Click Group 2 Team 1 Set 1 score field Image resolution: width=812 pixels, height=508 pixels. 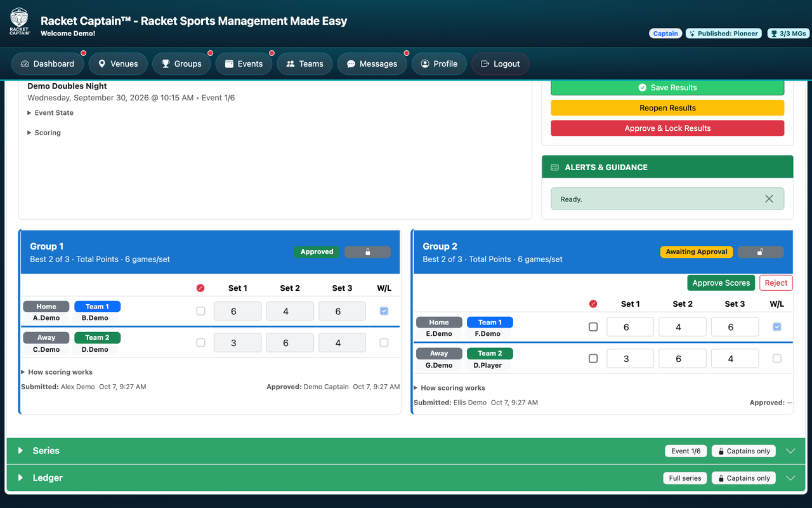point(630,327)
